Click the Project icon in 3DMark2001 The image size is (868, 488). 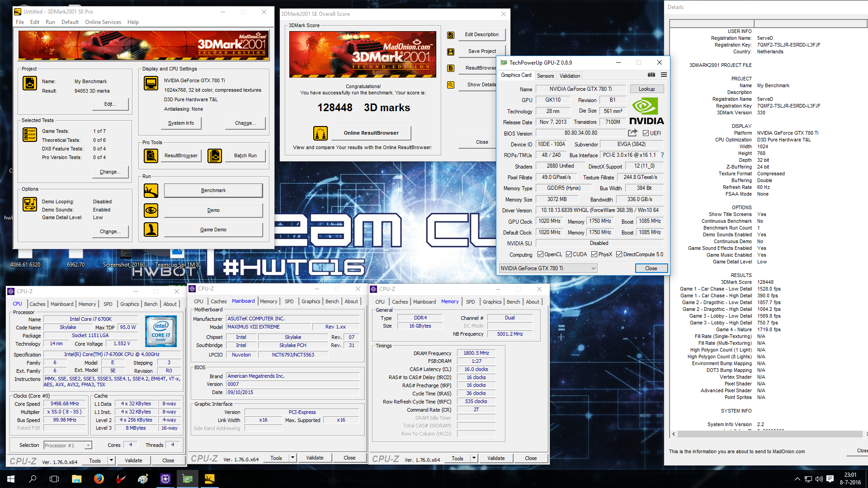(x=30, y=83)
